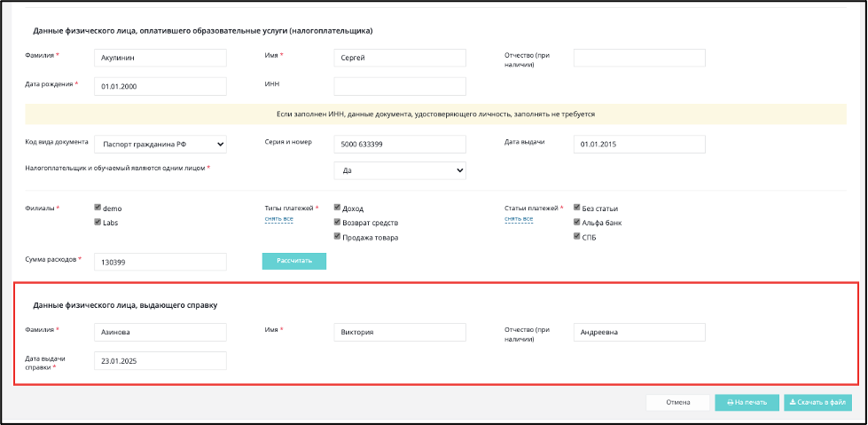Click the Сумма расходов field

point(160,262)
